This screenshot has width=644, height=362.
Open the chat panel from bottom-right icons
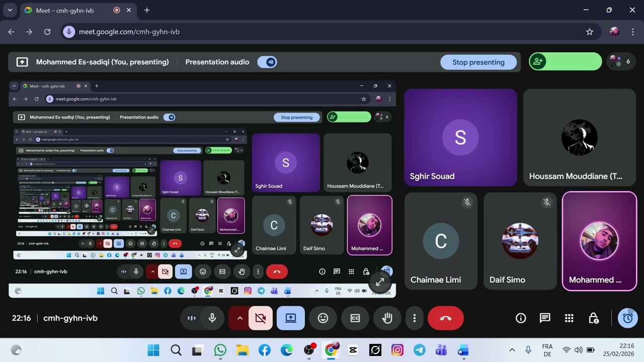click(545, 318)
